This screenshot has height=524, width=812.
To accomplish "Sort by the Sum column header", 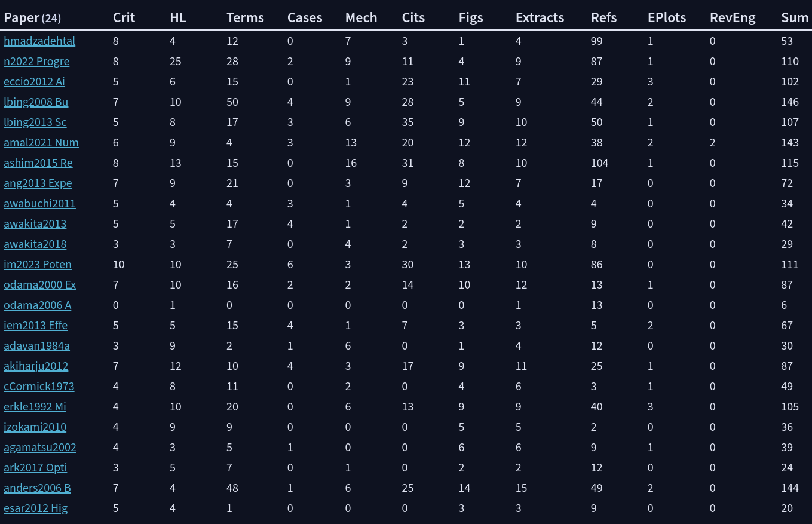I will click(795, 17).
